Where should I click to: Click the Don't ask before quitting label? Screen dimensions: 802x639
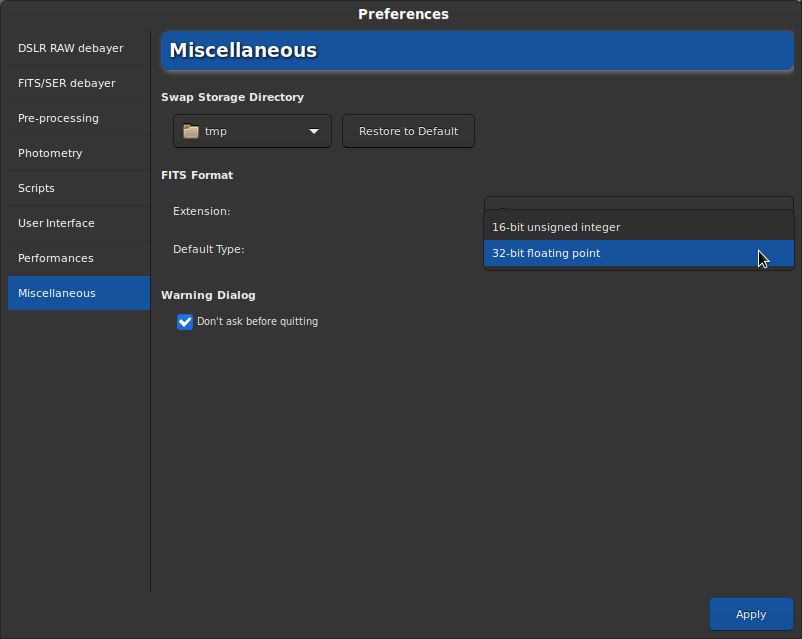[x=257, y=322]
